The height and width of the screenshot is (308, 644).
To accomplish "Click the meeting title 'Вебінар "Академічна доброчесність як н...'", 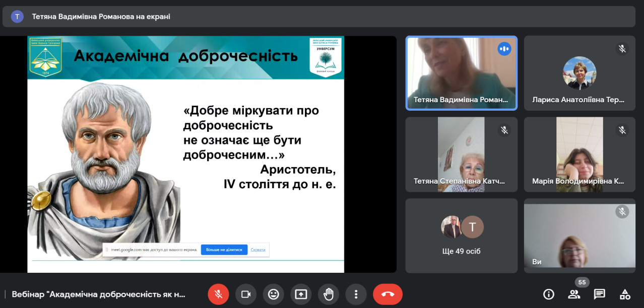I will tap(99, 294).
